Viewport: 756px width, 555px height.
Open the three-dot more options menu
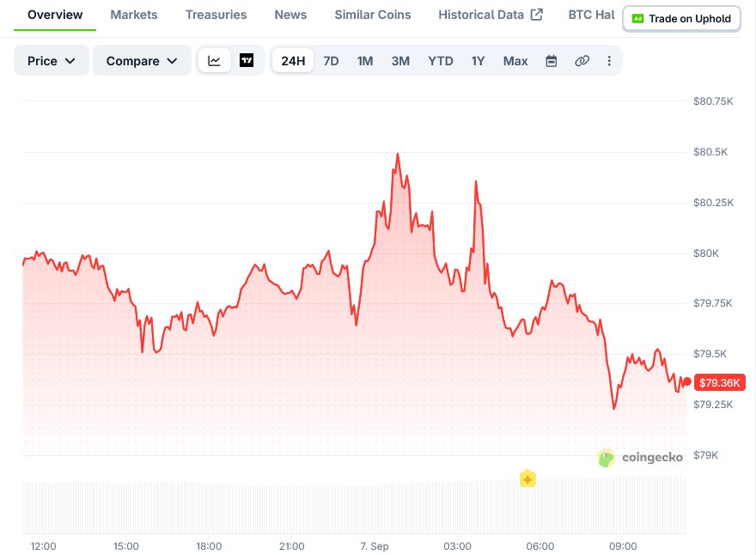click(x=609, y=61)
